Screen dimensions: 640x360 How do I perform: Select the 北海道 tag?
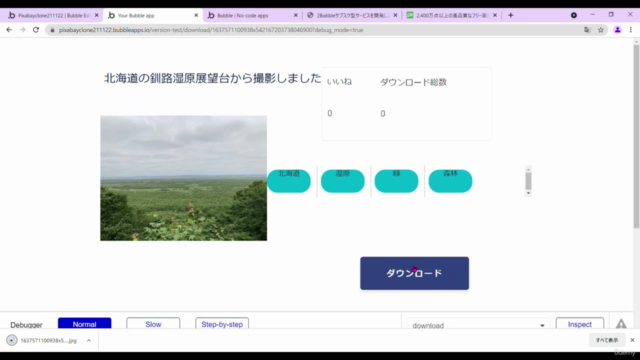(x=289, y=181)
